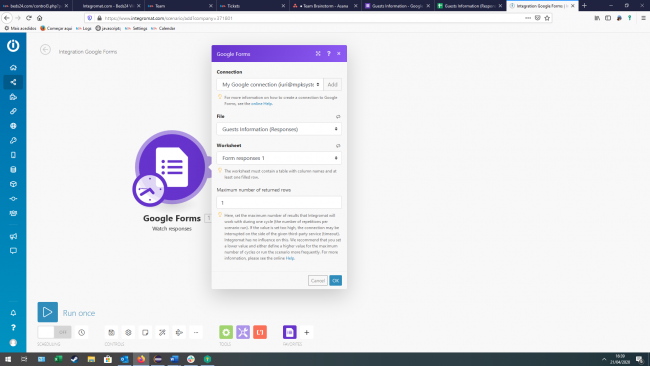Open the File dropdown Guests Information
The width and height of the screenshot is (650, 366).
point(279,129)
